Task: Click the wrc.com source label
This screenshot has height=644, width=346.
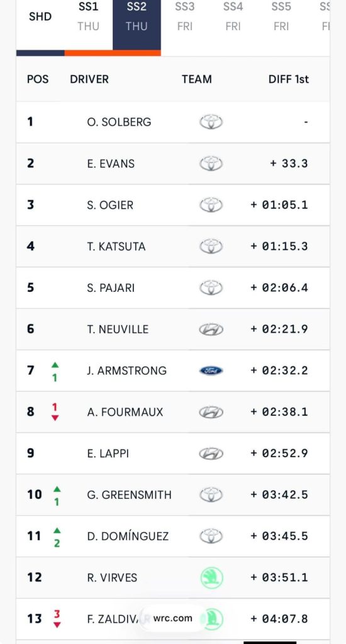Action: (x=172, y=618)
